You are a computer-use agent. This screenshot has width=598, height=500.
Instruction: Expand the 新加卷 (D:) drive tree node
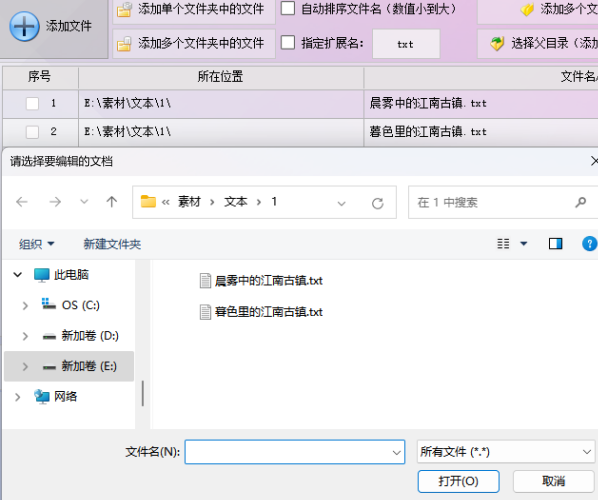pos(25,336)
